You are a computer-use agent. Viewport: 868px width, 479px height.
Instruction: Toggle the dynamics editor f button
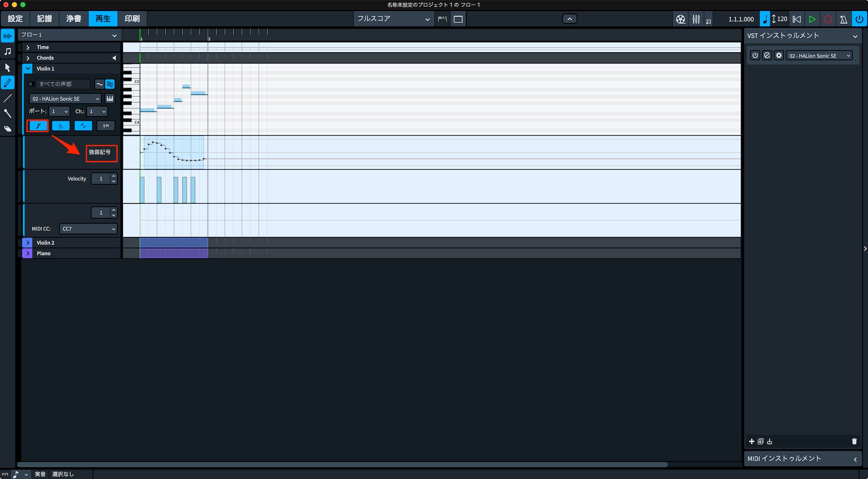click(x=38, y=126)
